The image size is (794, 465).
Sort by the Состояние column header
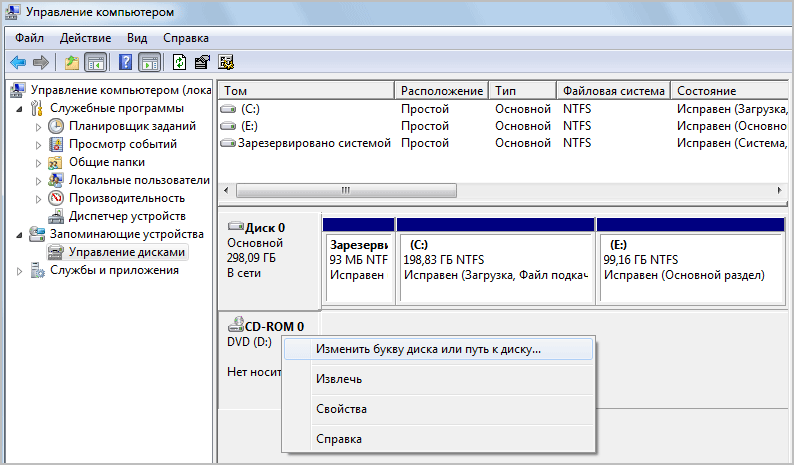tap(730, 91)
